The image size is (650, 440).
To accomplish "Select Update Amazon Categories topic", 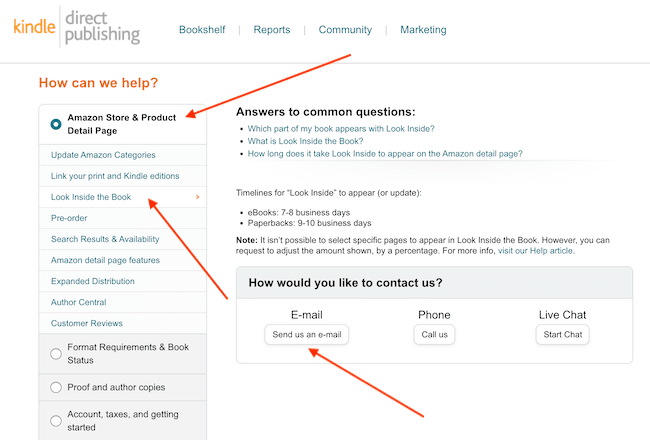I will pos(103,155).
